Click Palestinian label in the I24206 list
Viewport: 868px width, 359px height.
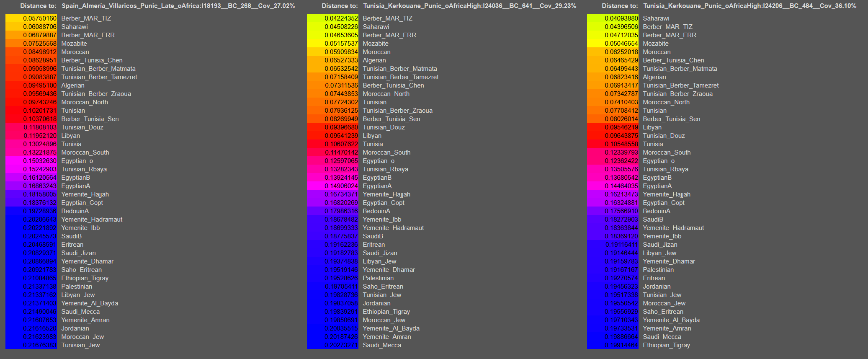(658, 270)
